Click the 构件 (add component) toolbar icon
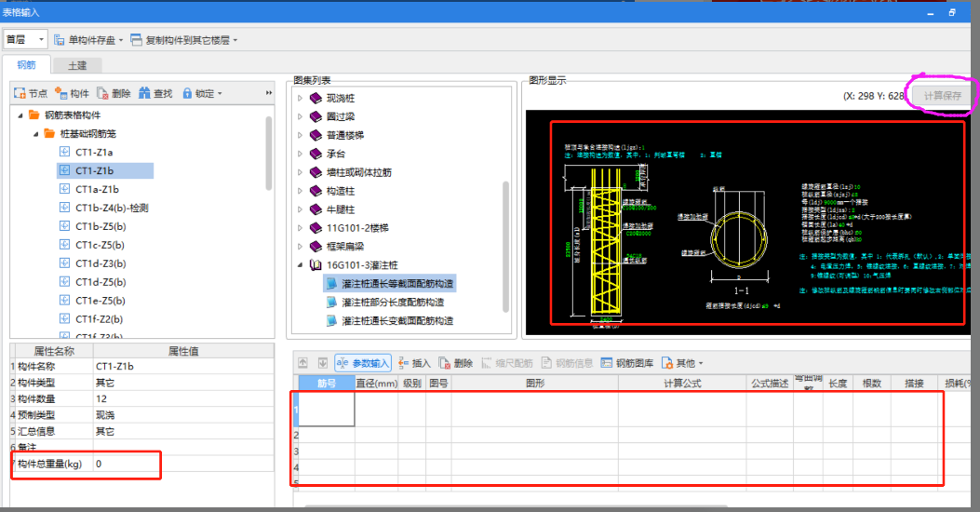The width and height of the screenshot is (980, 512). tap(60, 93)
